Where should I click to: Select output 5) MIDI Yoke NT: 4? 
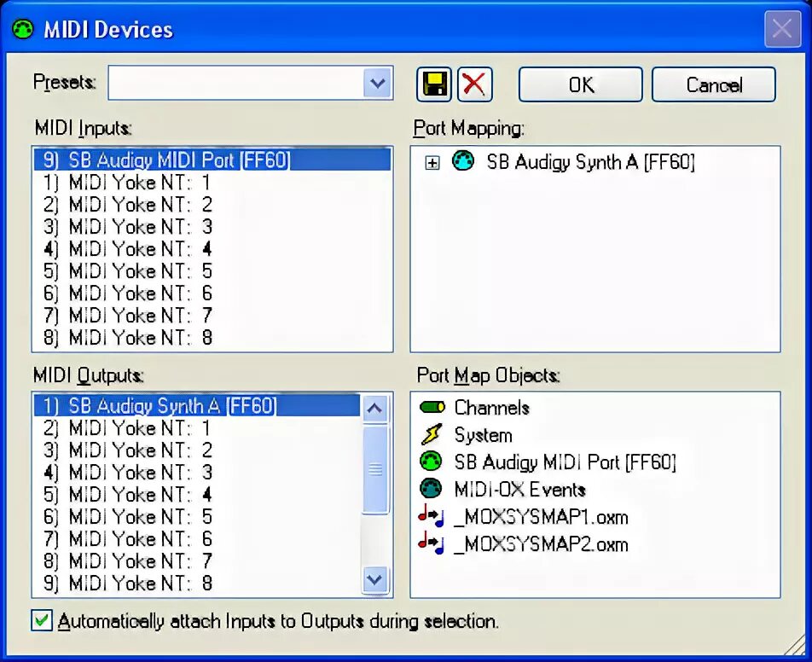click(x=197, y=495)
